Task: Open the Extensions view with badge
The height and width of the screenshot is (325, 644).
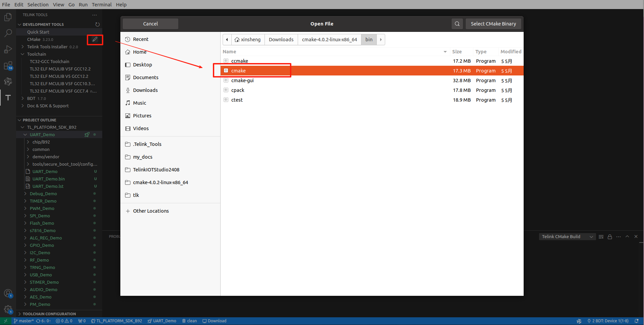Action: pos(8,65)
